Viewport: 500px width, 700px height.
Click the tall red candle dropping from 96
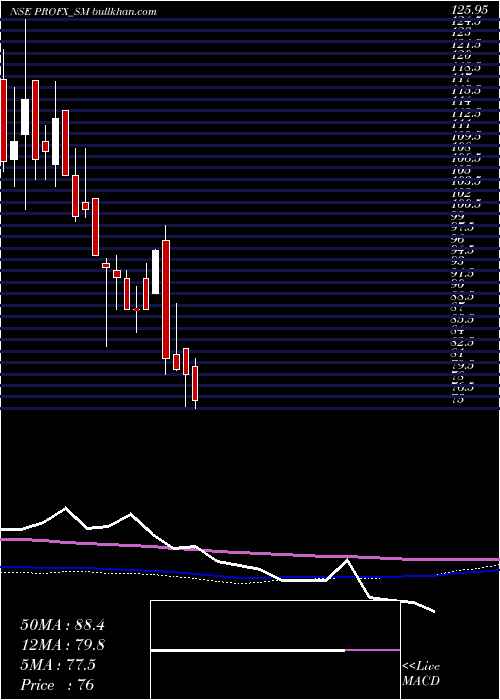point(166,299)
